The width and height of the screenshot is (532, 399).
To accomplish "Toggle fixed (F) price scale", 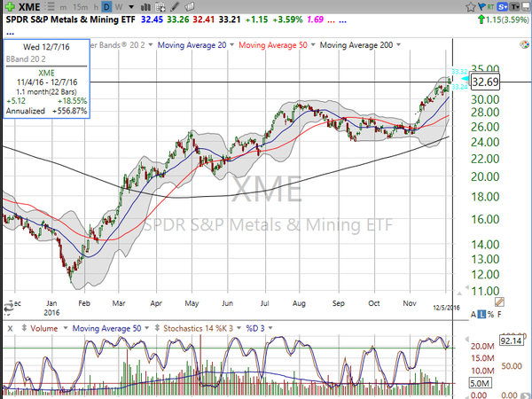I will [499, 315].
